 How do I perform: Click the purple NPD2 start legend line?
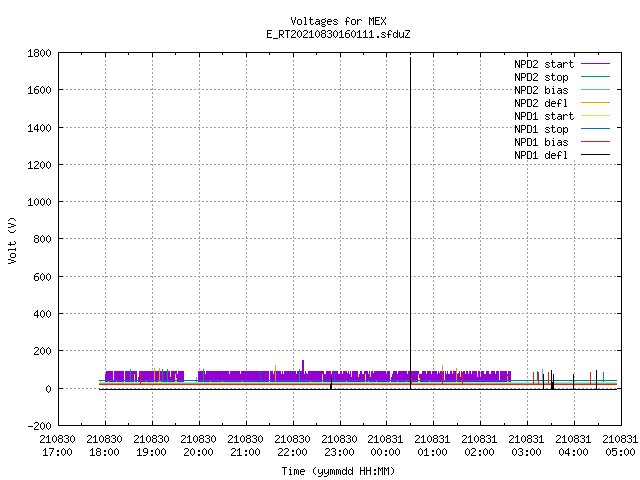(x=595, y=64)
